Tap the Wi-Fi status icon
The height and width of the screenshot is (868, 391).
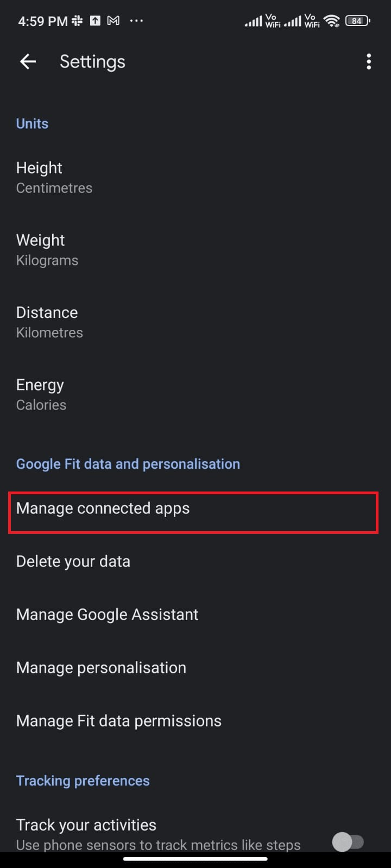tap(332, 21)
